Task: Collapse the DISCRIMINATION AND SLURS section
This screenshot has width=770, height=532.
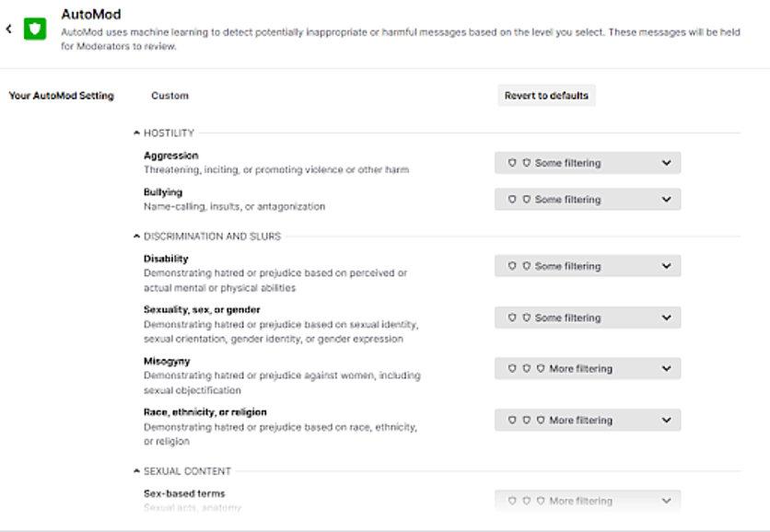Action: coord(137,237)
